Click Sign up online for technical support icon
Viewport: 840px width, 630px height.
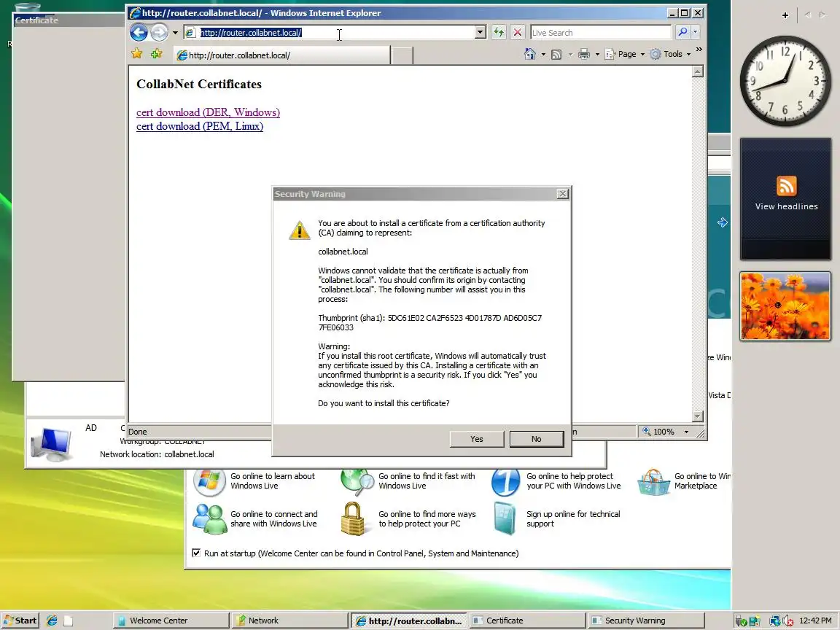(x=505, y=518)
